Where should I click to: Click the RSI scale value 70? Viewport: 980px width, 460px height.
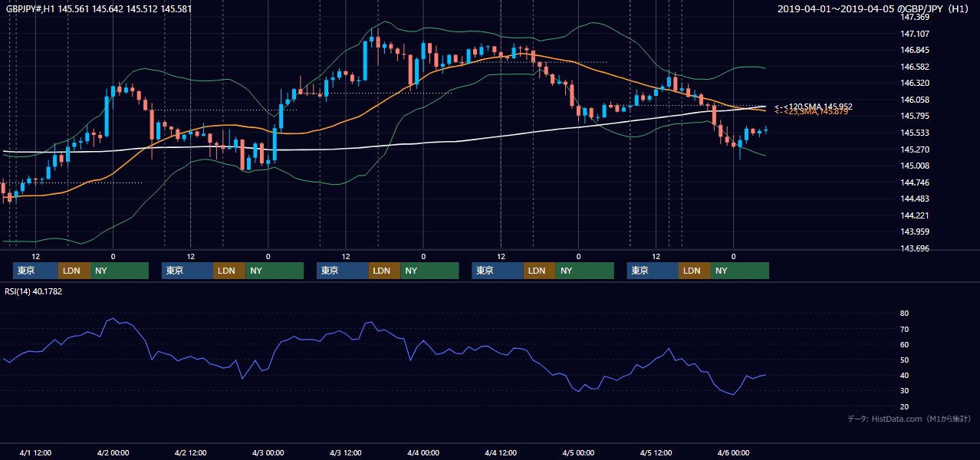pyautogui.click(x=904, y=329)
